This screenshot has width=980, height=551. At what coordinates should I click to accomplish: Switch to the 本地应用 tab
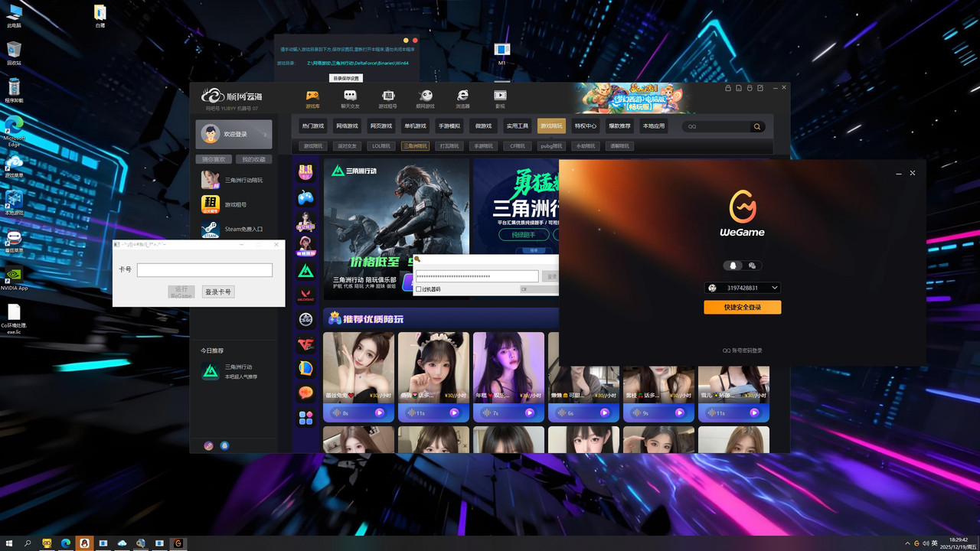[653, 126]
